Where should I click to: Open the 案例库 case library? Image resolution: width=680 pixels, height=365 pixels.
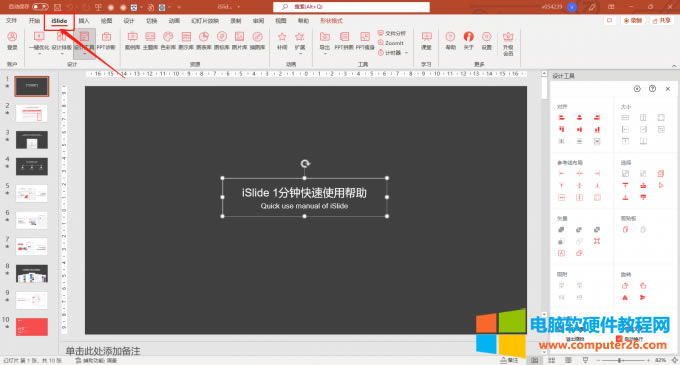(132, 41)
